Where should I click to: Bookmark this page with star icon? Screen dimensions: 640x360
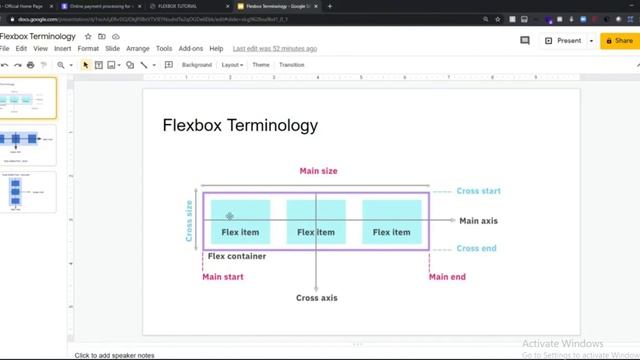click(x=498, y=19)
